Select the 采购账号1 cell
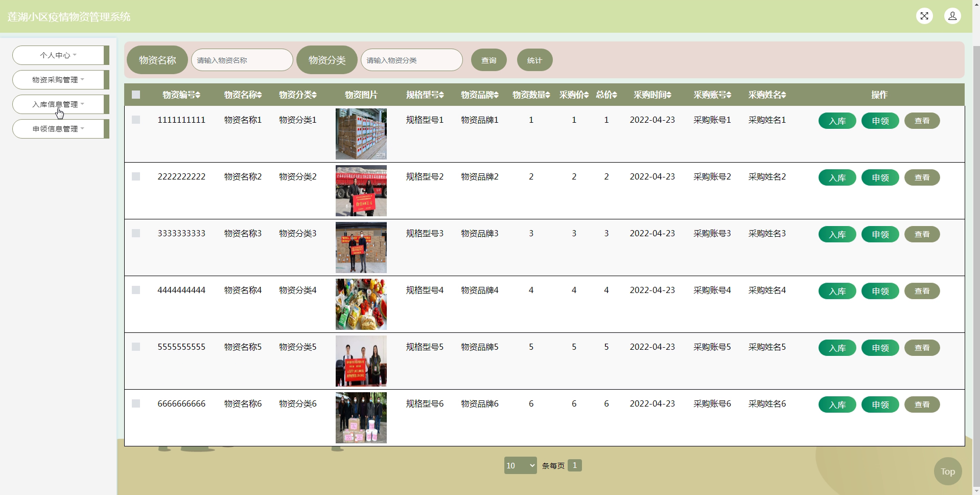980x495 pixels. point(712,120)
